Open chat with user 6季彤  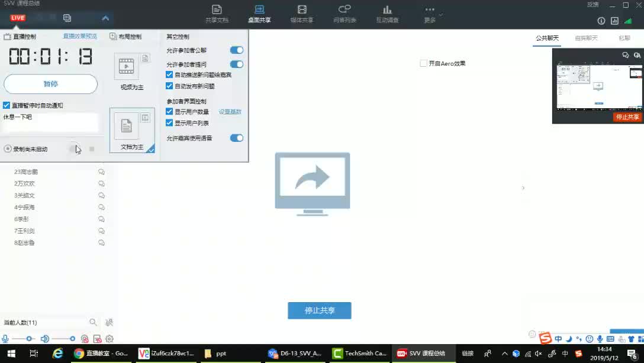click(x=101, y=219)
